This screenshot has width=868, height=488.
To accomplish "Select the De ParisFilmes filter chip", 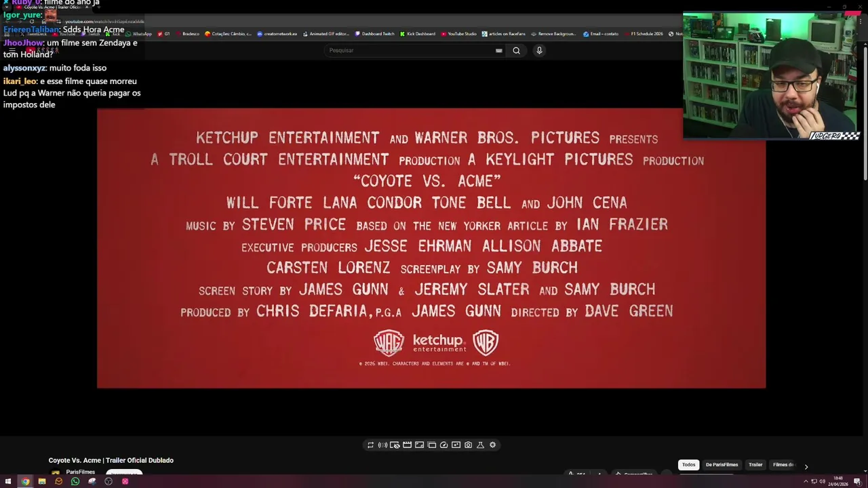I will (x=722, y=465).
